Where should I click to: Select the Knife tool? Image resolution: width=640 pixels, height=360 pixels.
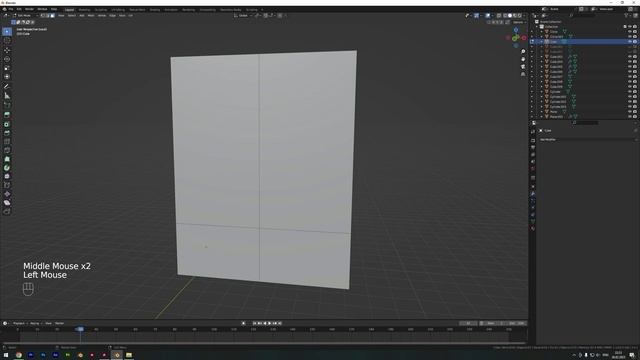7,150
